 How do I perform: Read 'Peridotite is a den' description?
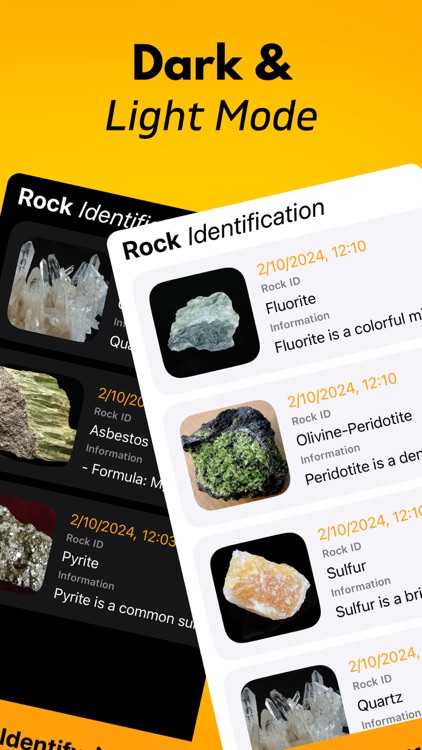(363, 467)
